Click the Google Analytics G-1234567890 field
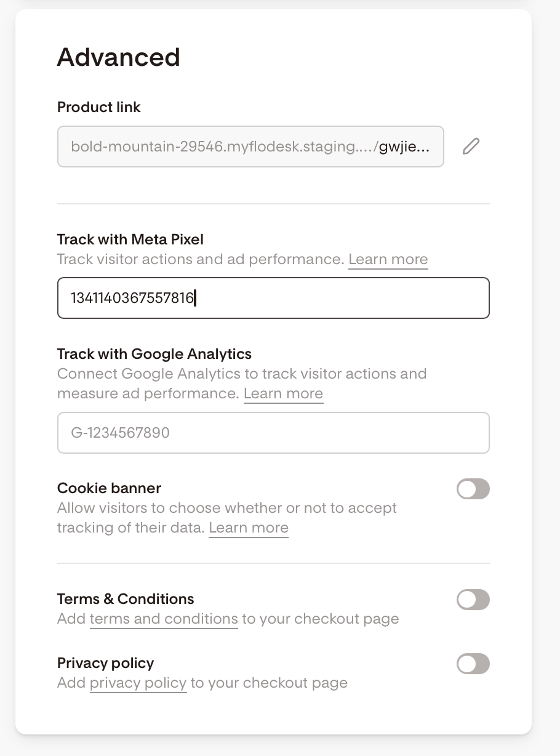560x756 pixels. pos(273,433)
